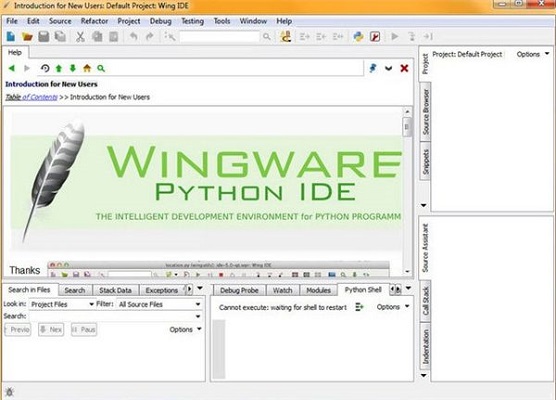556x400 pixels.
Task: Open a file with the folder icon
Action: click(x=27, y=37)
